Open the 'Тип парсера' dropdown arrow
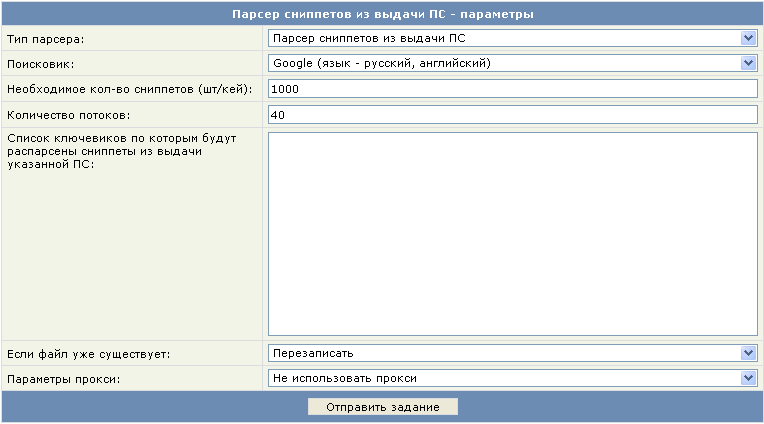This screenshot has height=424, width=764. pyautogui.click(x=748, y=38)
